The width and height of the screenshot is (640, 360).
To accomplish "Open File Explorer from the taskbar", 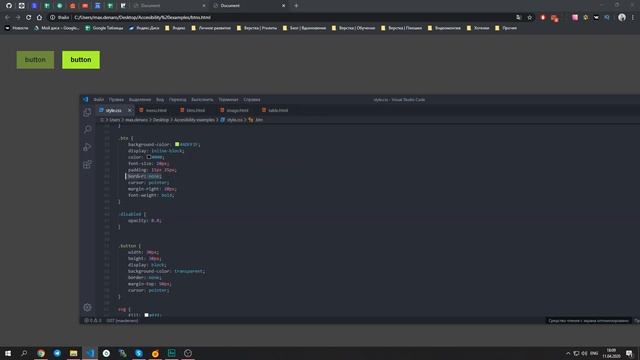I will pos(73,353).
